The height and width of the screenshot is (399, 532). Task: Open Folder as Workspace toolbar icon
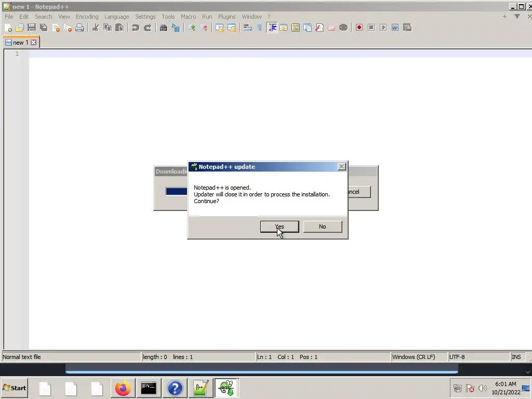pos(331,28)
